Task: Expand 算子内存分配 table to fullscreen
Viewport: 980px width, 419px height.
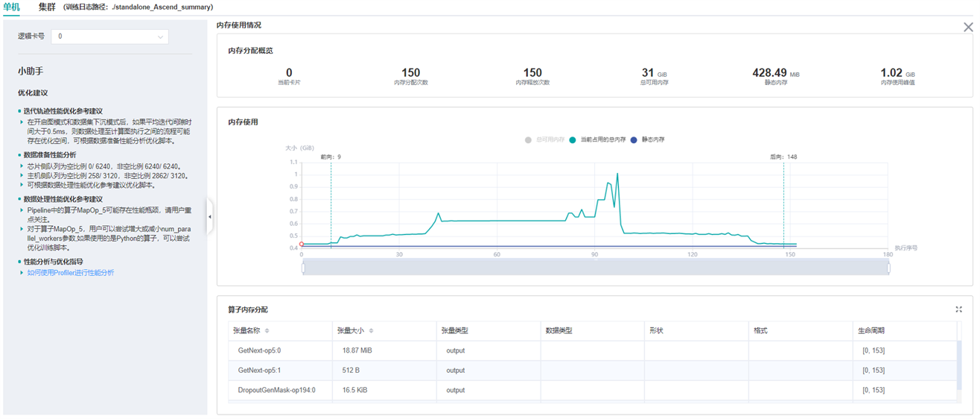Action: coord(958,309)
